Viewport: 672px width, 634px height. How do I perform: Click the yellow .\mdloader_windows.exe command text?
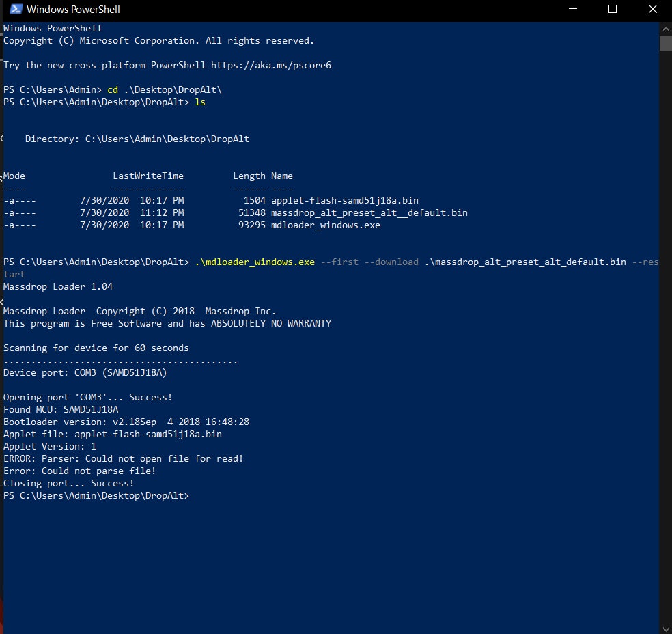point(255,262)
